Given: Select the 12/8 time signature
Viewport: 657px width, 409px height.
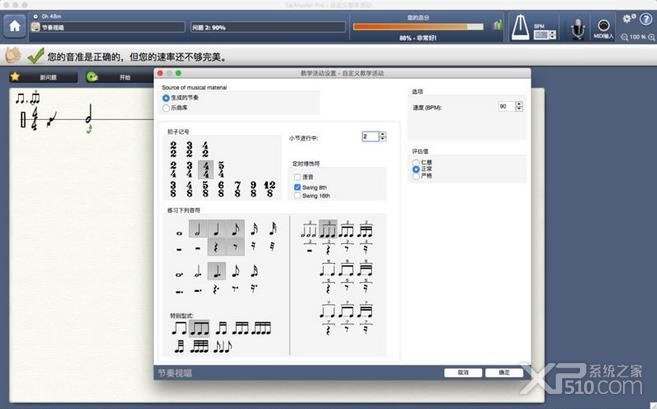Looking at the screenshot, I should tap(269, 189).
